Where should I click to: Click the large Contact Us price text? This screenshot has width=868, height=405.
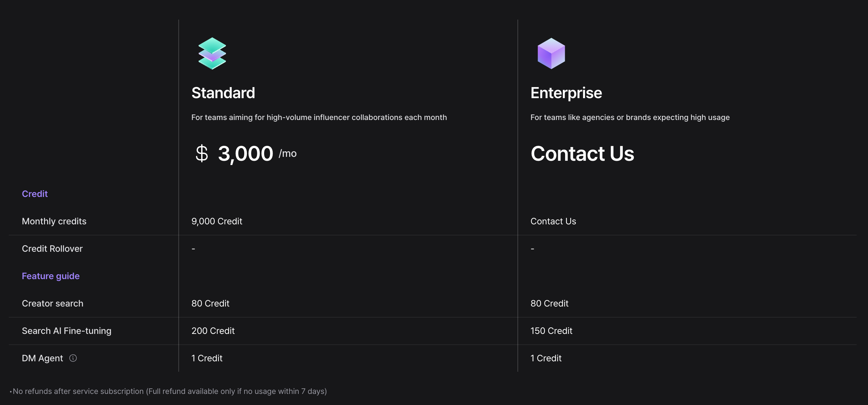[x=582, y=153]
